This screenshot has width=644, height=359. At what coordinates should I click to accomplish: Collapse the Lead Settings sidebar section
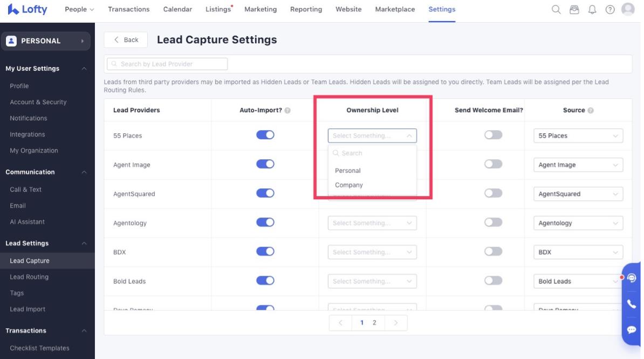[x=84, y=243]
